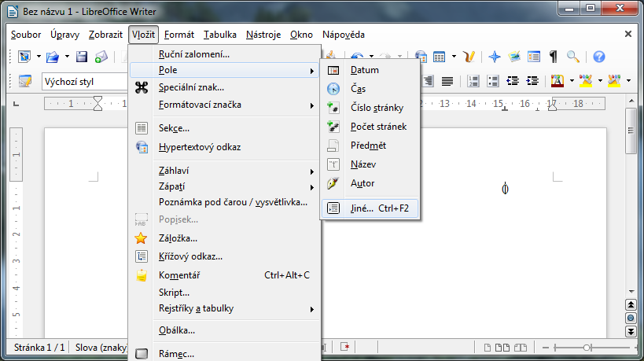Insert Počet stránek field
644x361 pixels.
(x=370, y=127)
